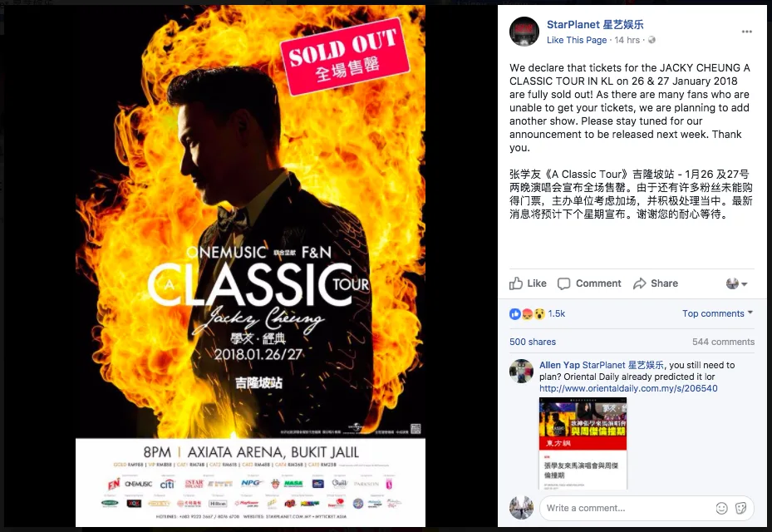772x532 pixels.
Task: Open the StarPlanet 星艺娱乐 page name link
Action: (x=595, y=25)
